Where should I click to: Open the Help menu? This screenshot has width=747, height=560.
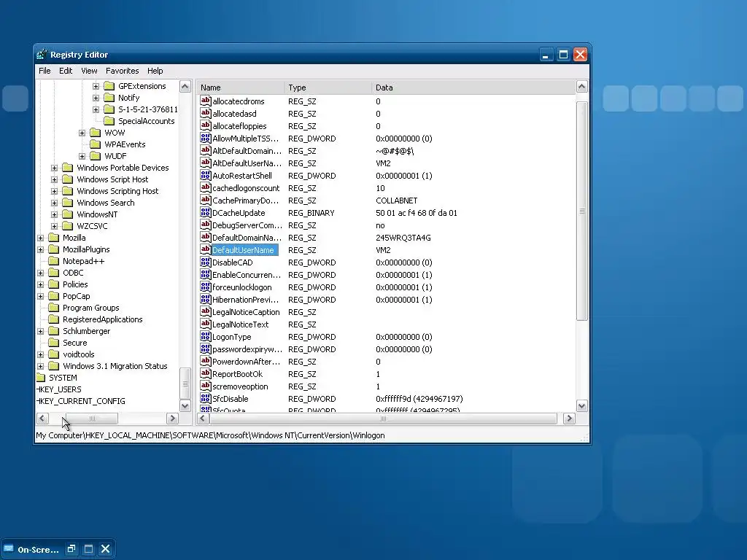(x=155, y=71)
